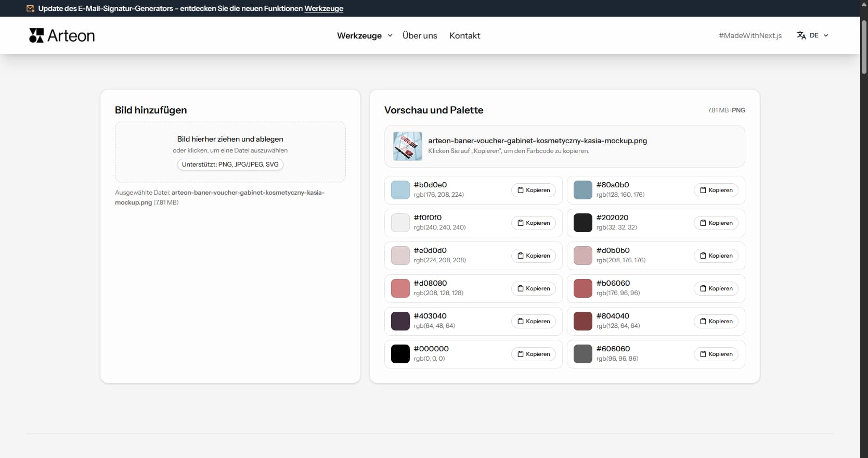This screenshot has height=458, width=868.
Task: Click the image drop zone to upload
Action: (230, 151)
